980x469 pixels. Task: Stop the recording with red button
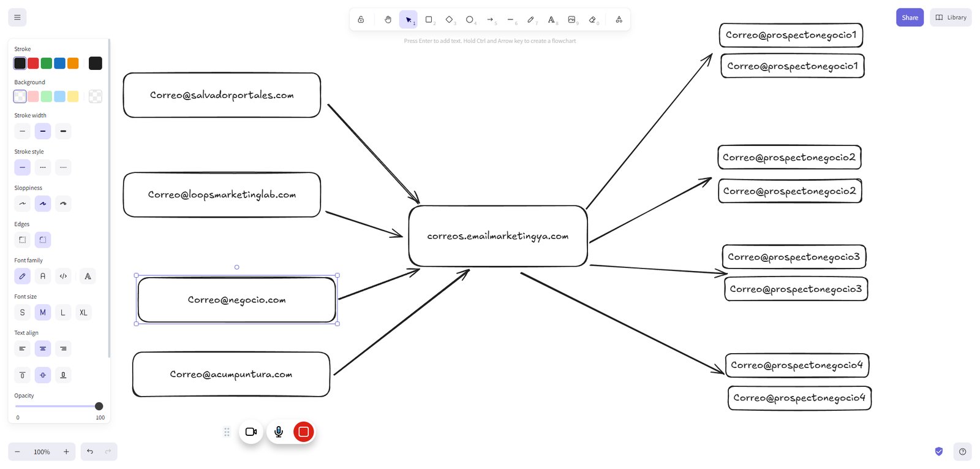pos(303,432)
